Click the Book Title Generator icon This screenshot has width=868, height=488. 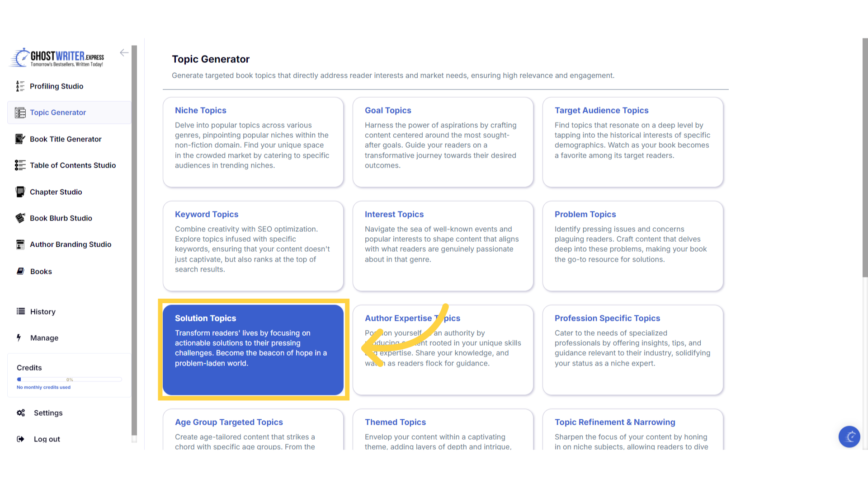click(20, 139)
